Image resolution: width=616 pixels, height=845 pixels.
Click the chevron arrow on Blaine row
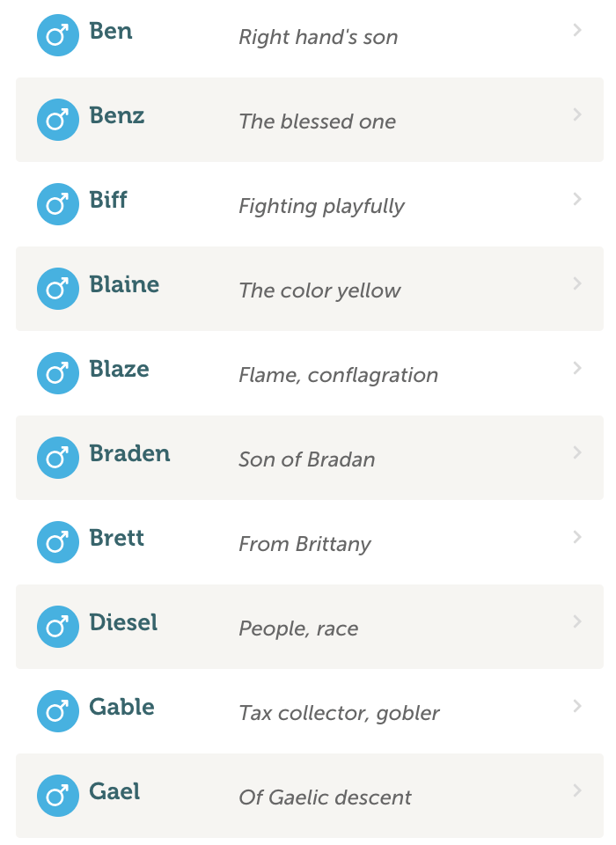click(x=577, y=283)
